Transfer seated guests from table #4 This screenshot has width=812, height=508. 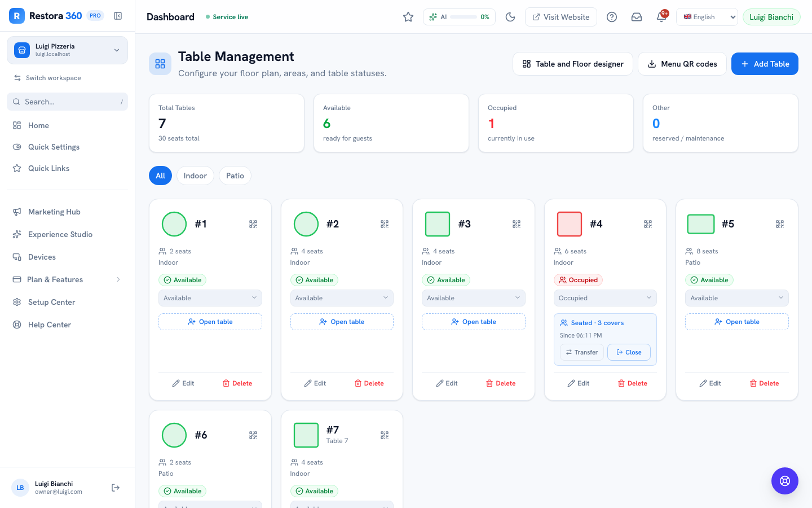pos(582,352)
